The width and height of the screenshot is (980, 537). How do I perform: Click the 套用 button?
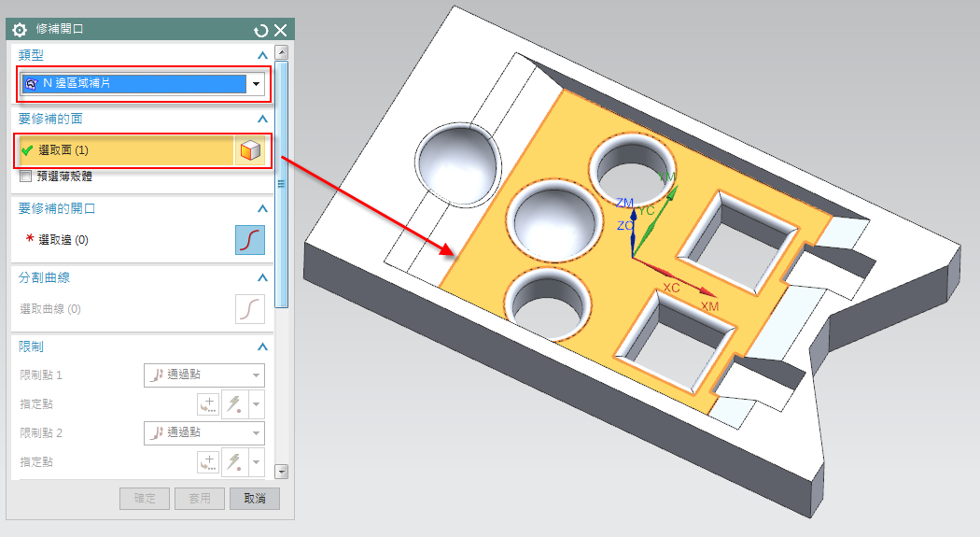(200, 499)
